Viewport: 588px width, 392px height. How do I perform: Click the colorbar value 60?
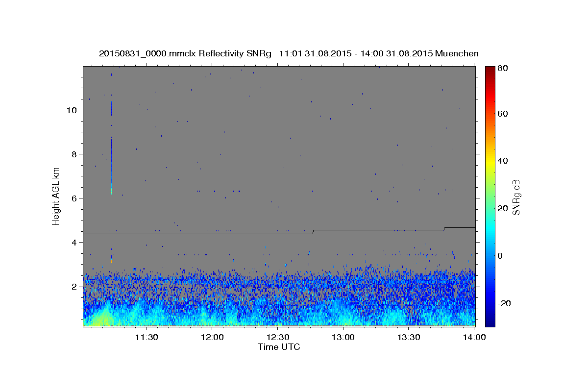click(x=503, y=114)
